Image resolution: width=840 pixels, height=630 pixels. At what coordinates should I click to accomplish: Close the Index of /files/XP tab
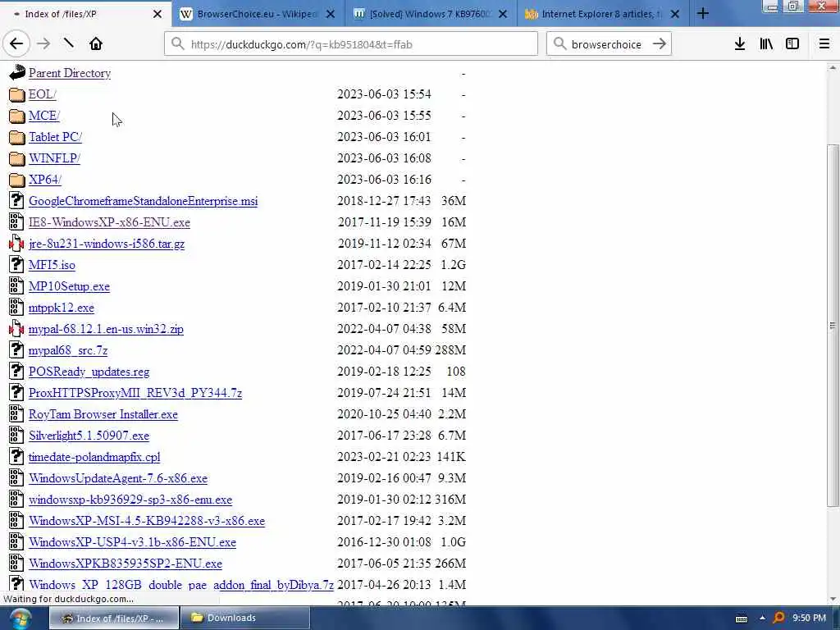pos(157,14)
